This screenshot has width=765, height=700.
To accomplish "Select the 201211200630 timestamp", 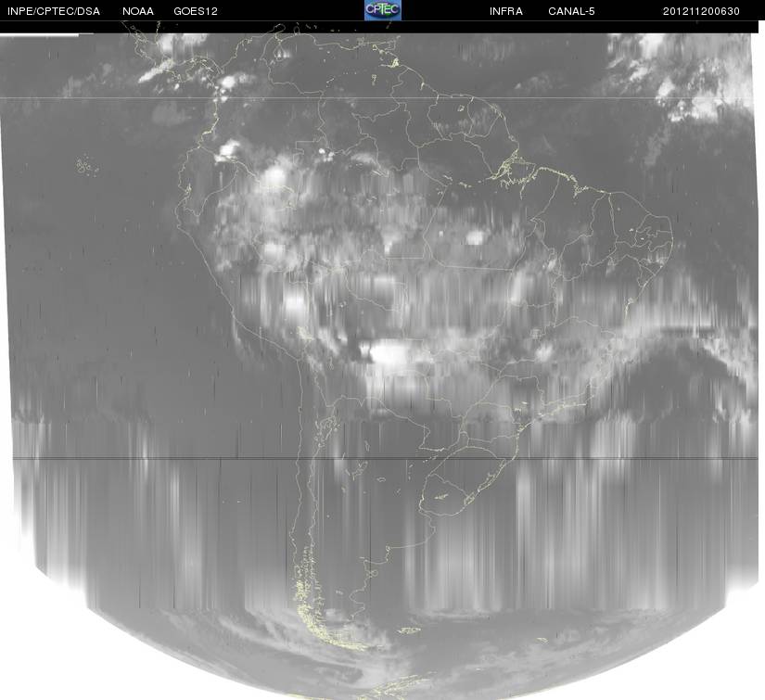I will coord(701,11).
